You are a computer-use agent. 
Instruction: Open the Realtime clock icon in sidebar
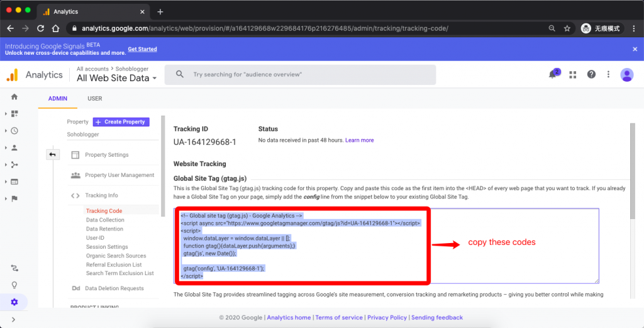pyautogui.click(x=14, y=131)
